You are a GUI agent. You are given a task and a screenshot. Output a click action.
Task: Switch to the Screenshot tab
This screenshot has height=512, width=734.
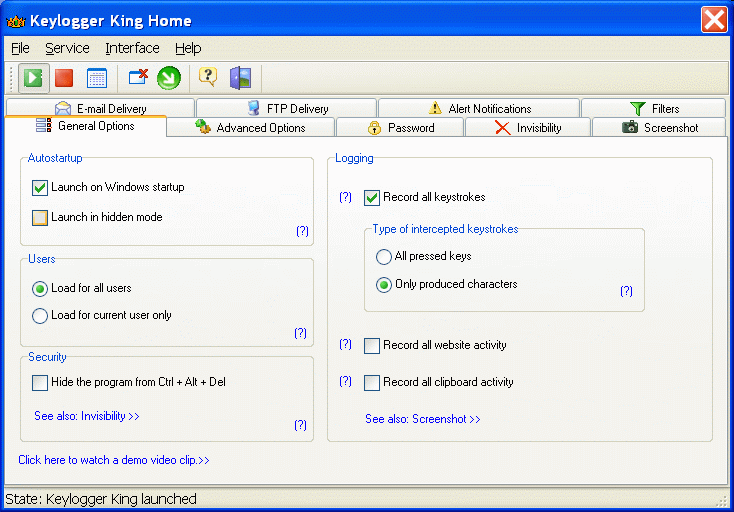659,127
